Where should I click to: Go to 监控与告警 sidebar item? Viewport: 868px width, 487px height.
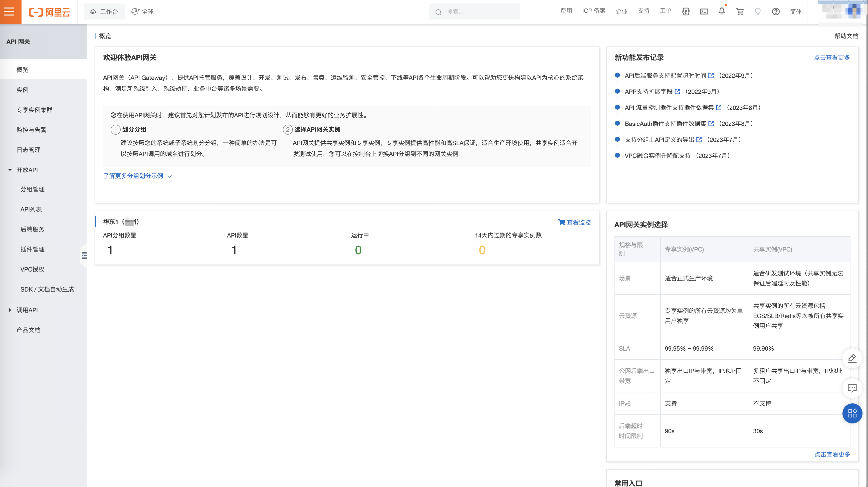31,130
